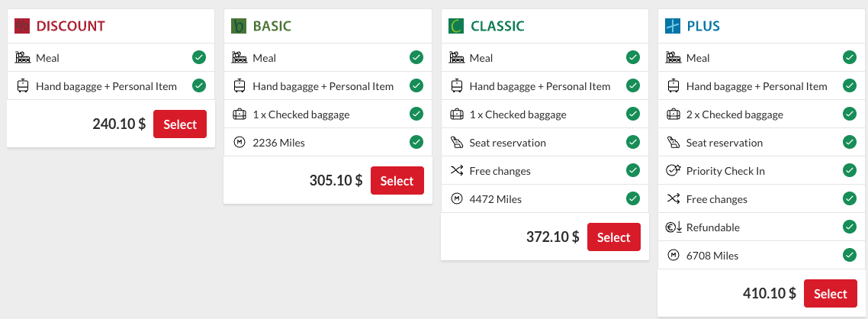
Task: Click the PLUS fare title heading
Action: pos(703,26)
